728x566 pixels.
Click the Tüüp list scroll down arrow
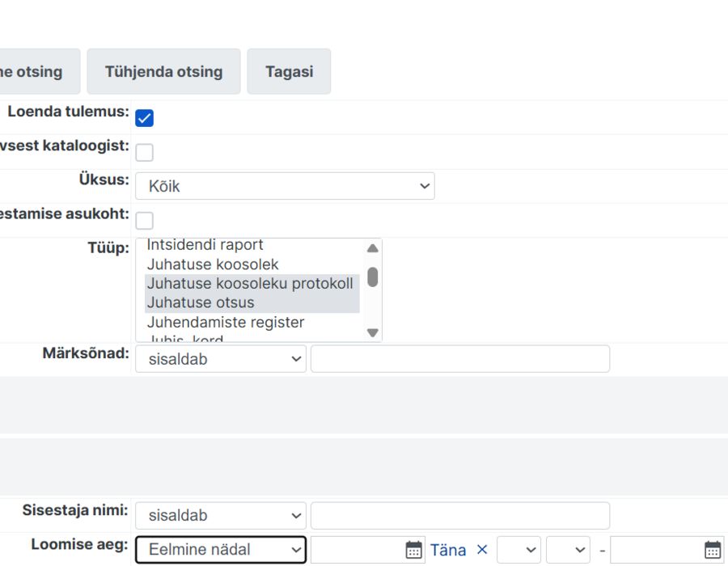tap(372, 332)
